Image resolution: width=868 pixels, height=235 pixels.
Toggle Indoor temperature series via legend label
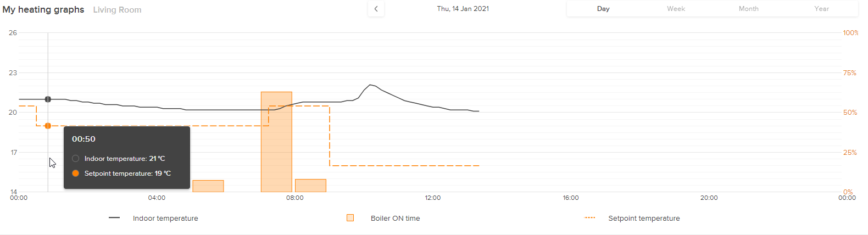(x=165, y=219)
